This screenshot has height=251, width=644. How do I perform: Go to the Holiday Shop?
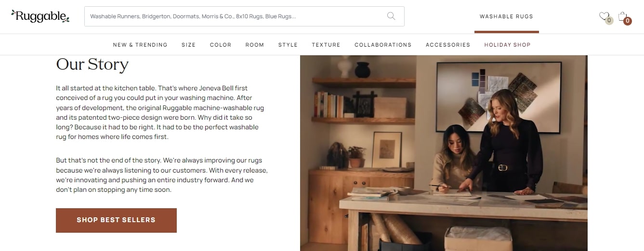pos(507,45)
